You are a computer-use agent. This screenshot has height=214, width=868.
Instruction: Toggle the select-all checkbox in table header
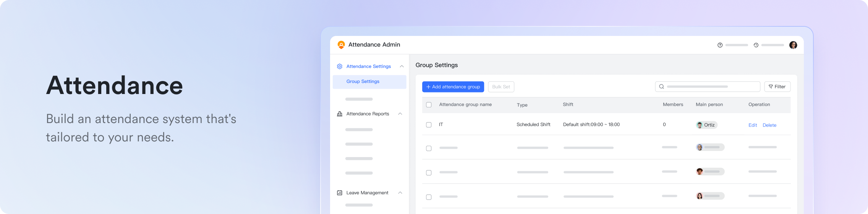429,105
